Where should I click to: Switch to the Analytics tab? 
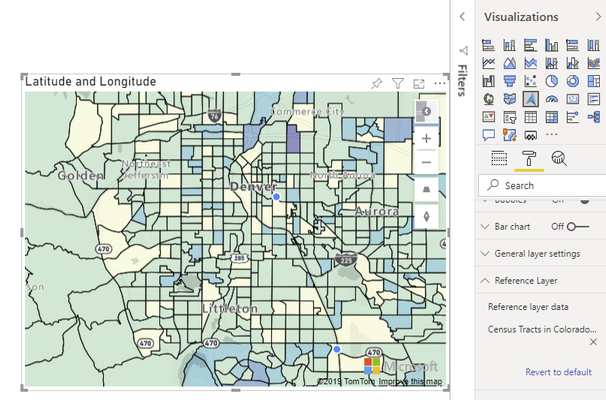tap(559, 158)
